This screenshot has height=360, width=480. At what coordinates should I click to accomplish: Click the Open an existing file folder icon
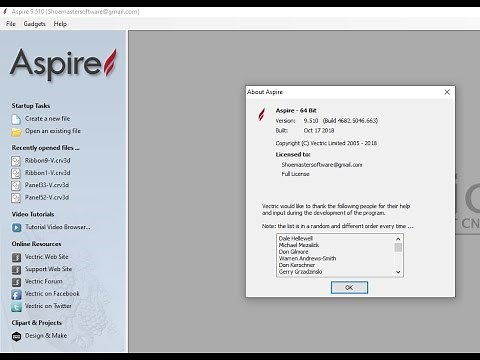click(x=16, y=132)
